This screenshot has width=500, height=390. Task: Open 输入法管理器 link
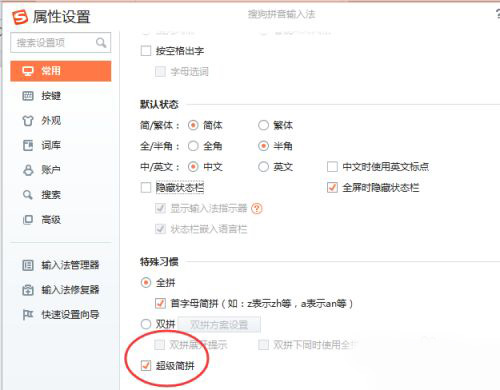[70, 265]
